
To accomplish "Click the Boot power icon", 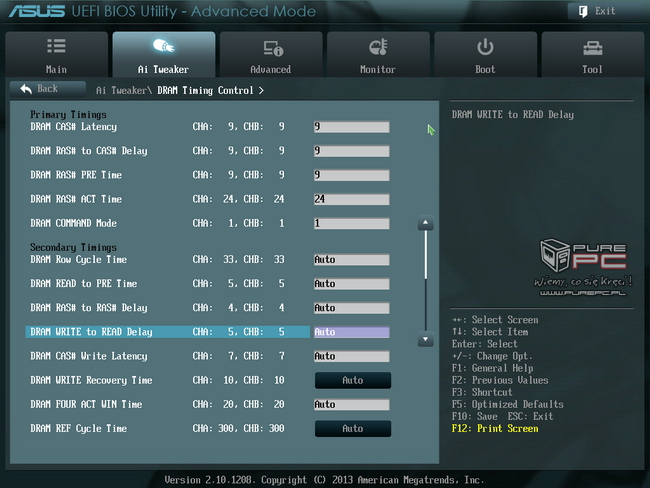I will 485,47.
